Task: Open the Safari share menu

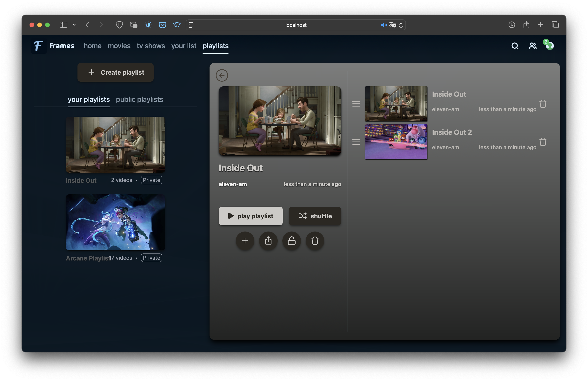Action: pyautogui.click(x=526, y=25)
